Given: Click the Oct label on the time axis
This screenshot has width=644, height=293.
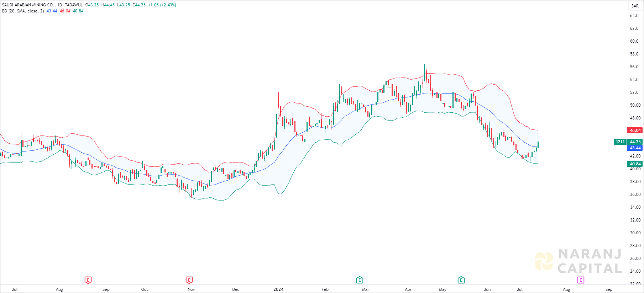Looking at the screenshot, I should (145, 289).
